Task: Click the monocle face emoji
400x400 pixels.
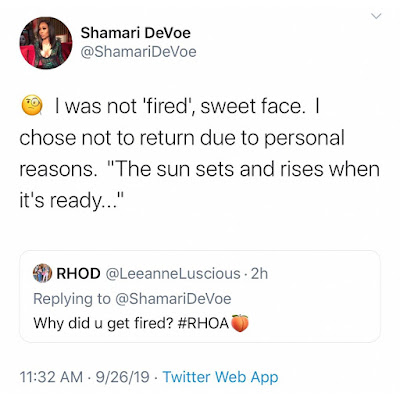Action: click(32, 105)
